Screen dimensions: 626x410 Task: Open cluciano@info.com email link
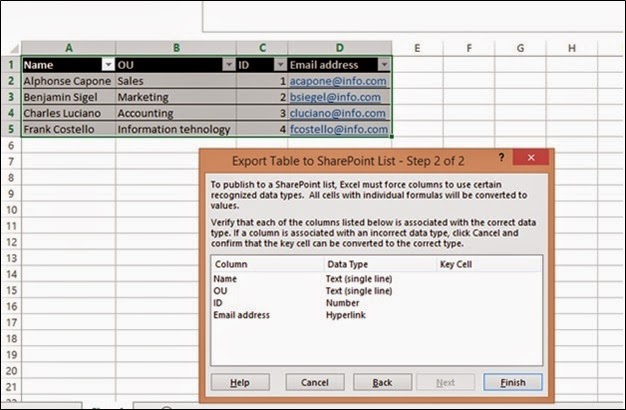tap(337, 113)
